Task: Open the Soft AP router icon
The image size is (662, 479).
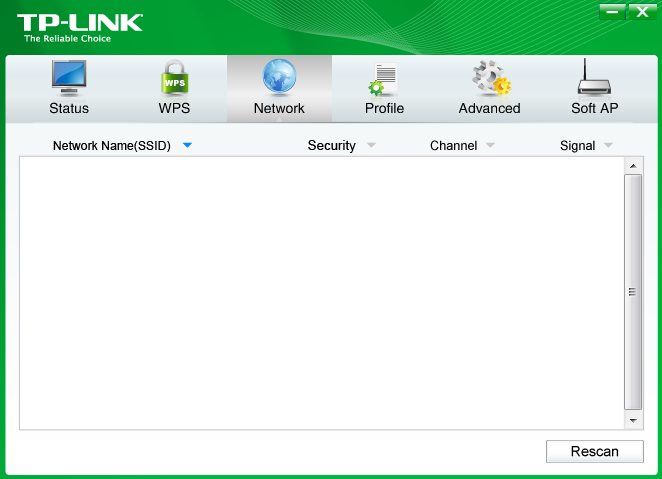Action: point(594,77)
